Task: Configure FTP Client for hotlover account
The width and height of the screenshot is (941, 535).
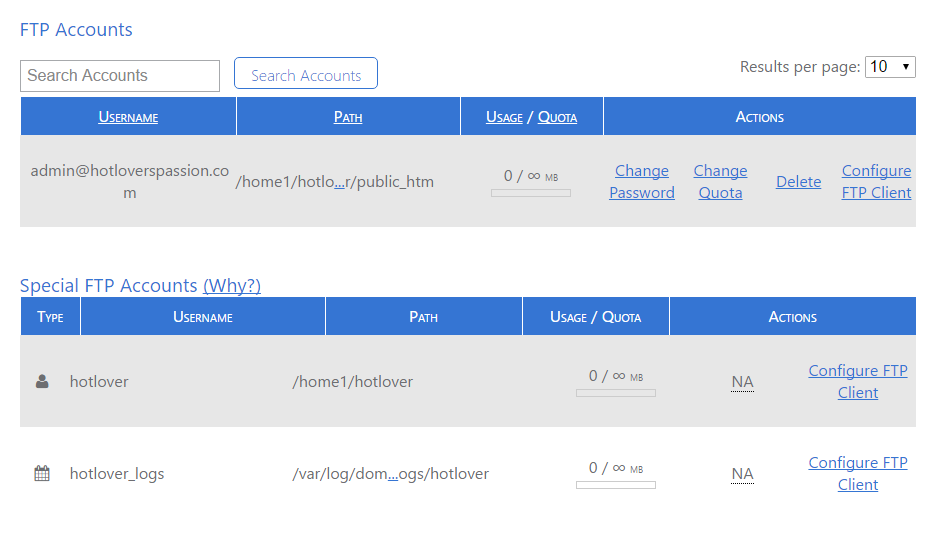Action: click(858, 382)
